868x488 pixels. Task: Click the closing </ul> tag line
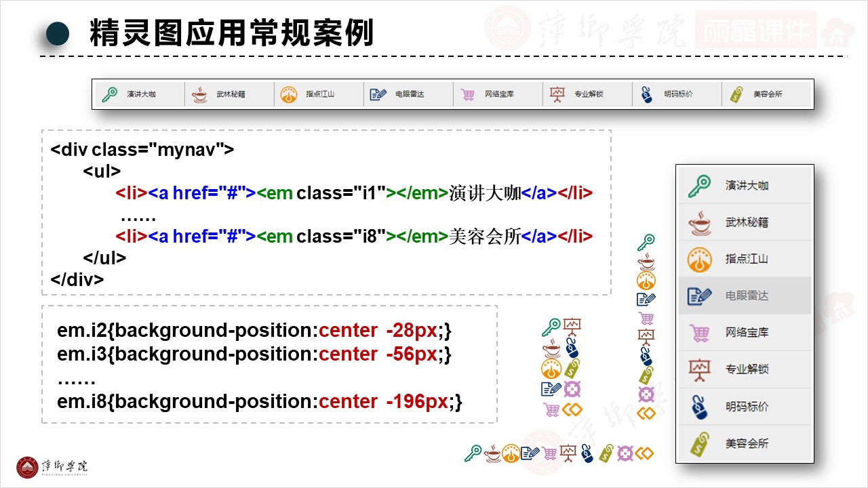click(x=105, y=258)
